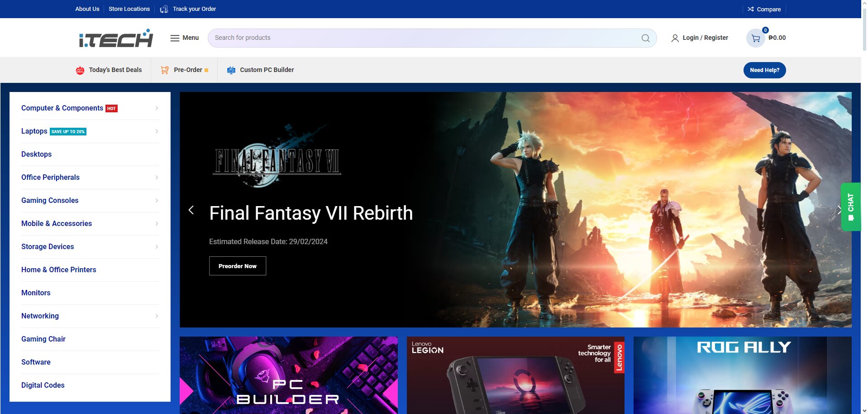
Task: Click the Track your Order icon
Action: pyautogui.click(x=164, y=9)
